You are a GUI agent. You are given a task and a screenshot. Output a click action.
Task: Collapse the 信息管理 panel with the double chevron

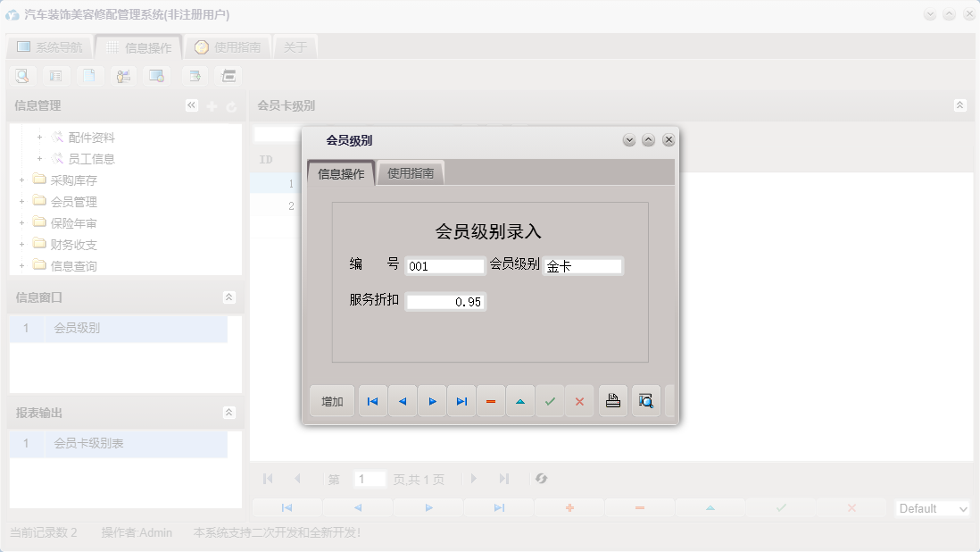pyautogui.click(x=191, y=105)
